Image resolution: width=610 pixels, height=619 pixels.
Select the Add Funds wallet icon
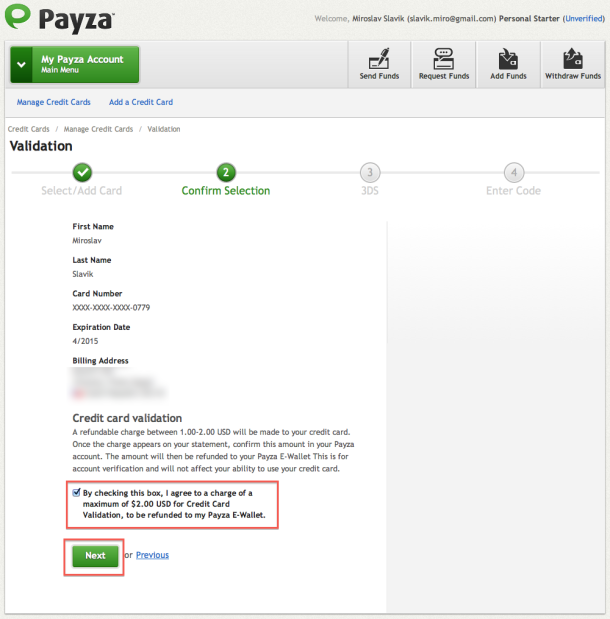tap(508, 58)
